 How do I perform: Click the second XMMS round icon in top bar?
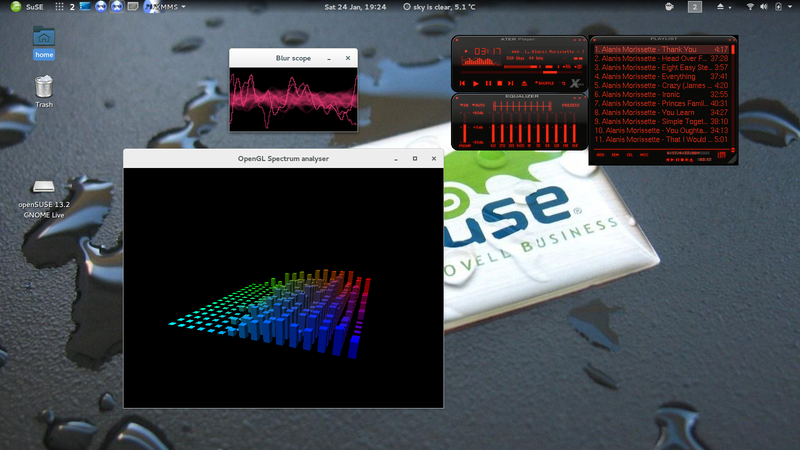pos(117,7)
